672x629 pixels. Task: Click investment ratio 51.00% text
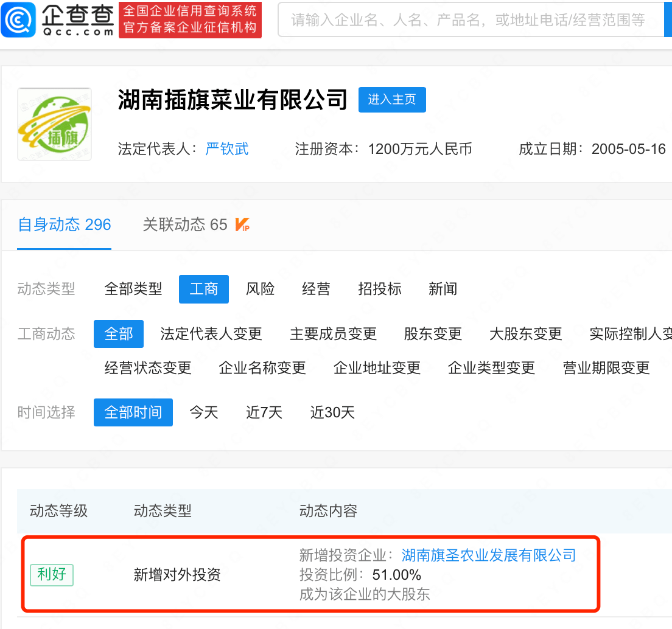[397, 575]
